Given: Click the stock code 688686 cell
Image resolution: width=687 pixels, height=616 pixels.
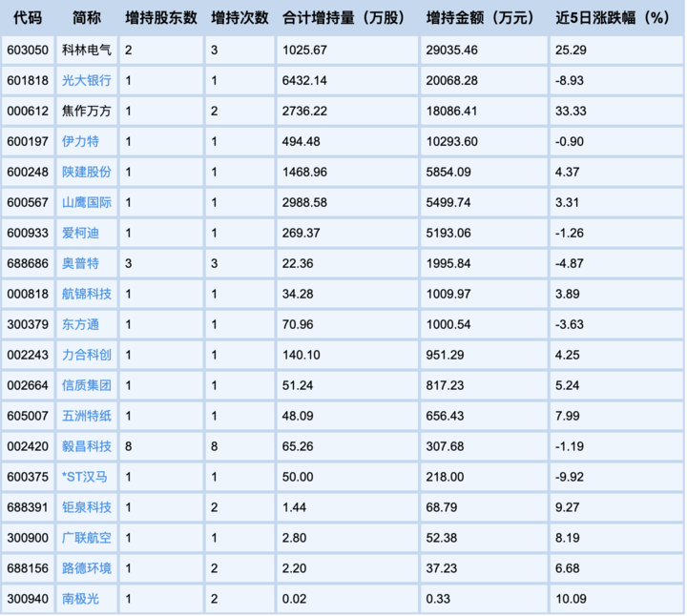Looking at the screenshot, I should click(28, 263).
